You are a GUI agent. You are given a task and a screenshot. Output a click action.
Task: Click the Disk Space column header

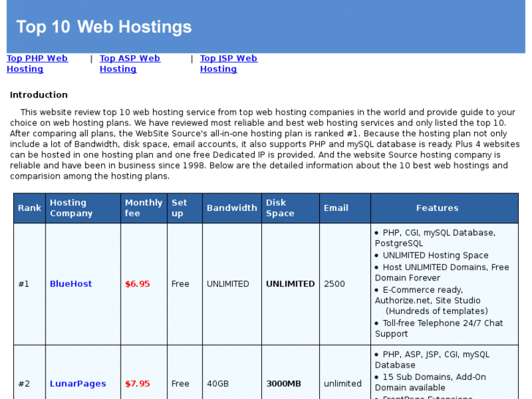(x=291, y=208)
